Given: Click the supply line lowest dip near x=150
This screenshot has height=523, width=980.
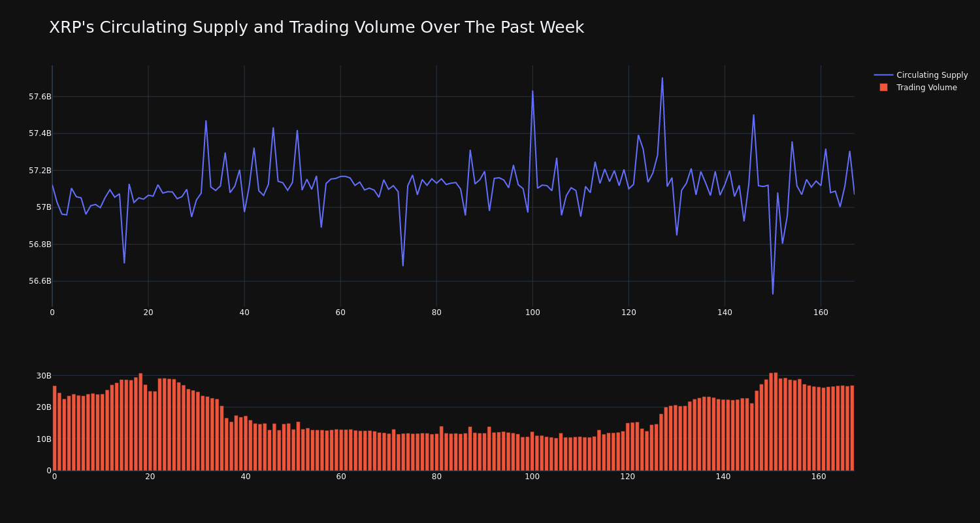Looking at the screenshot, I should click(x=773, y=294).
